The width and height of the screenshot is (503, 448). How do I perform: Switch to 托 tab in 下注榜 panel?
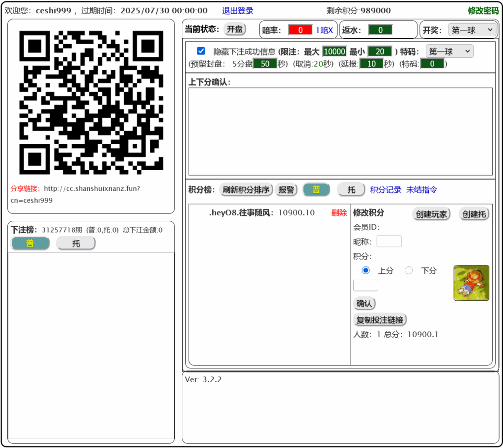point(76,243)
